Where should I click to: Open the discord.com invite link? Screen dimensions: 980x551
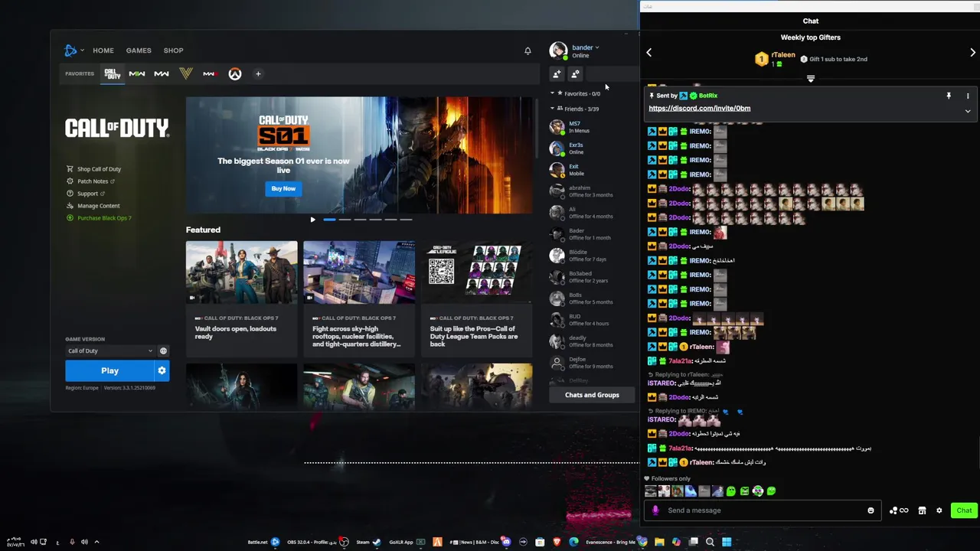[700, 108]
